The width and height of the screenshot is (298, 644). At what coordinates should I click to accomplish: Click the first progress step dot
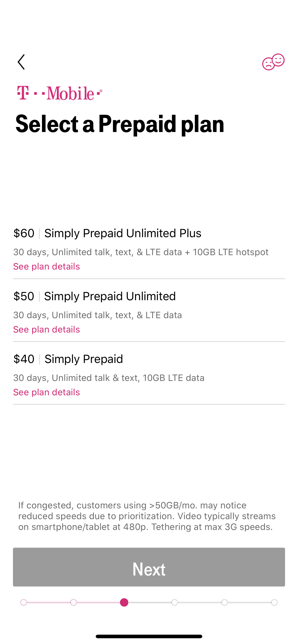(24, 603)
